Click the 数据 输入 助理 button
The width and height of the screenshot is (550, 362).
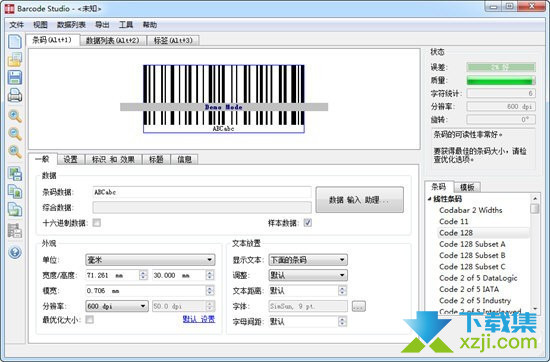coord(360,200)
